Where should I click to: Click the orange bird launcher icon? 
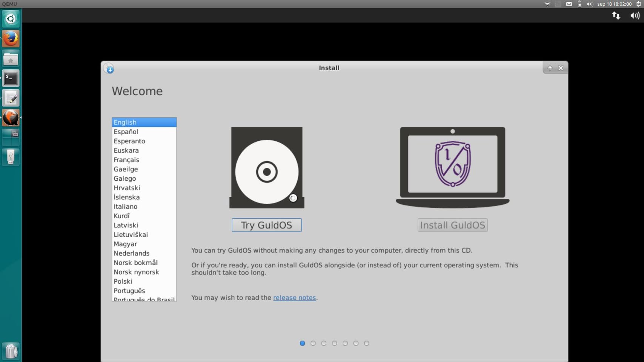11,118
